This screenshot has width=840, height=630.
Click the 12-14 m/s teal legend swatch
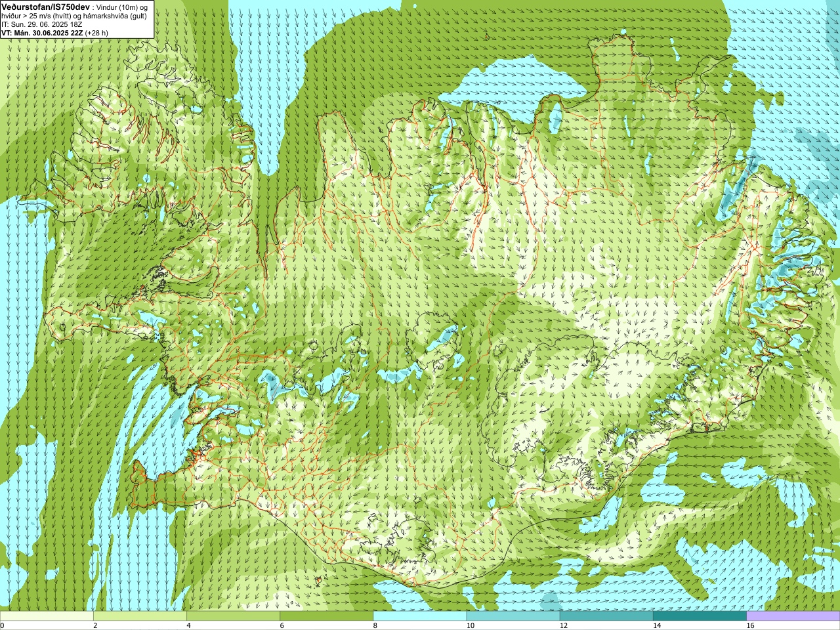pyautogui.click(x=606, y=616)
